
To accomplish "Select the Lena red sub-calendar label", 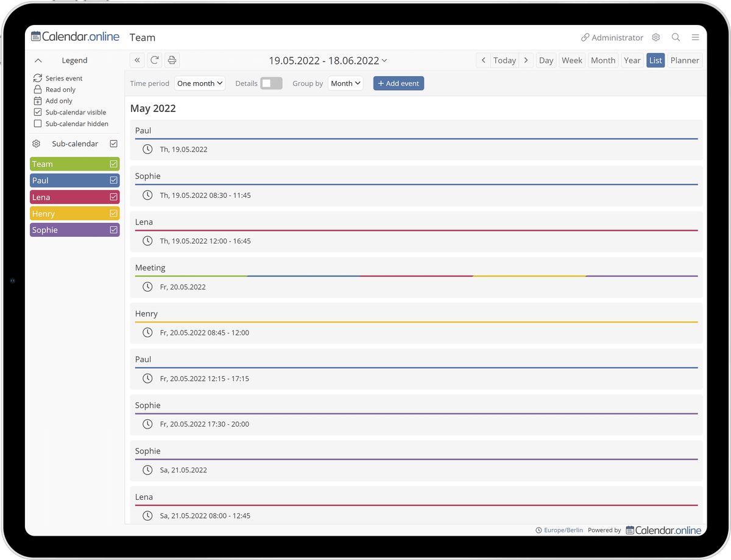I will click(x=67, y=197).
